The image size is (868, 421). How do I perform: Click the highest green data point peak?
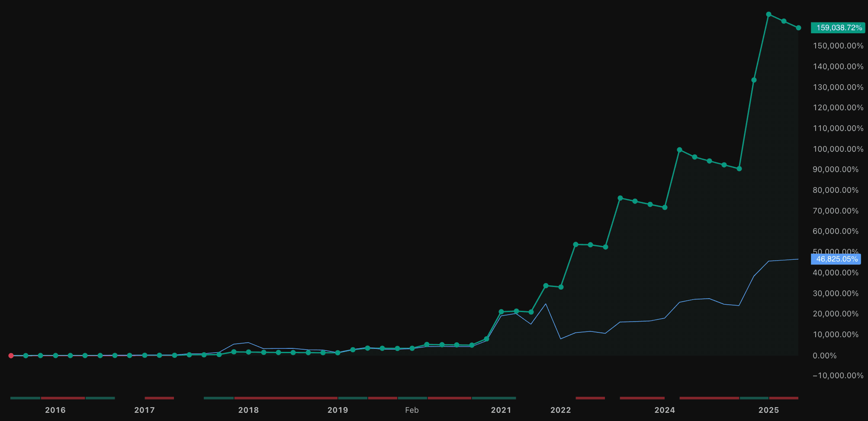pos(768,14)
